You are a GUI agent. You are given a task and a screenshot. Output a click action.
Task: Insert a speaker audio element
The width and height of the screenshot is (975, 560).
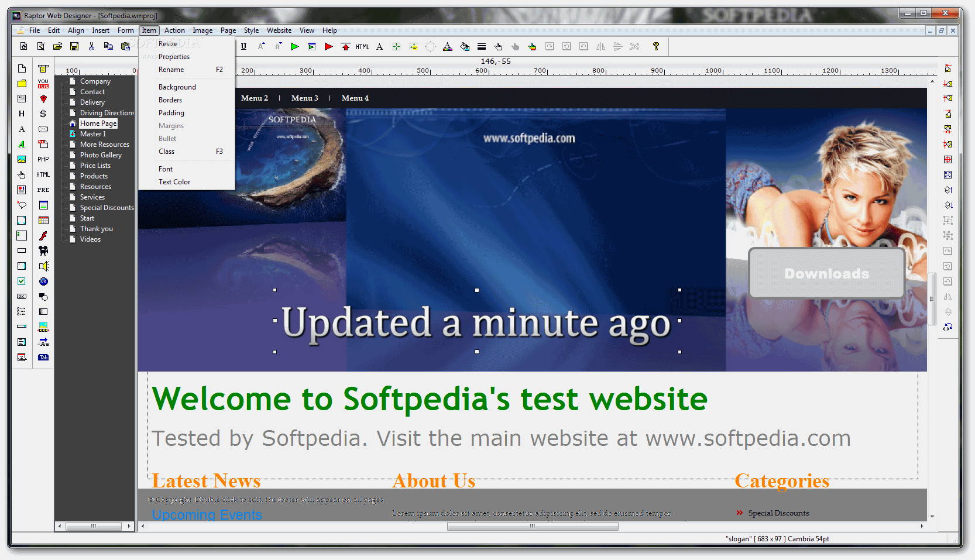click(43, 266)
